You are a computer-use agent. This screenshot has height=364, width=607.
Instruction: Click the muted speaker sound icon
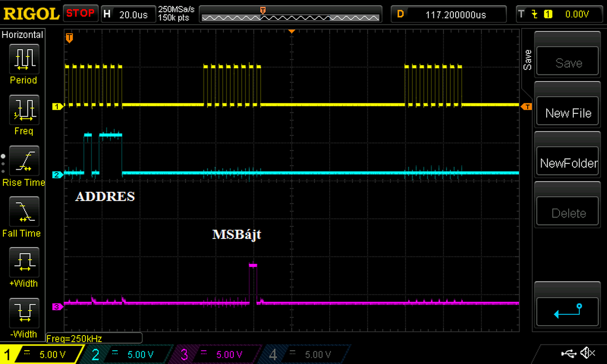click(x=587, y=353)
